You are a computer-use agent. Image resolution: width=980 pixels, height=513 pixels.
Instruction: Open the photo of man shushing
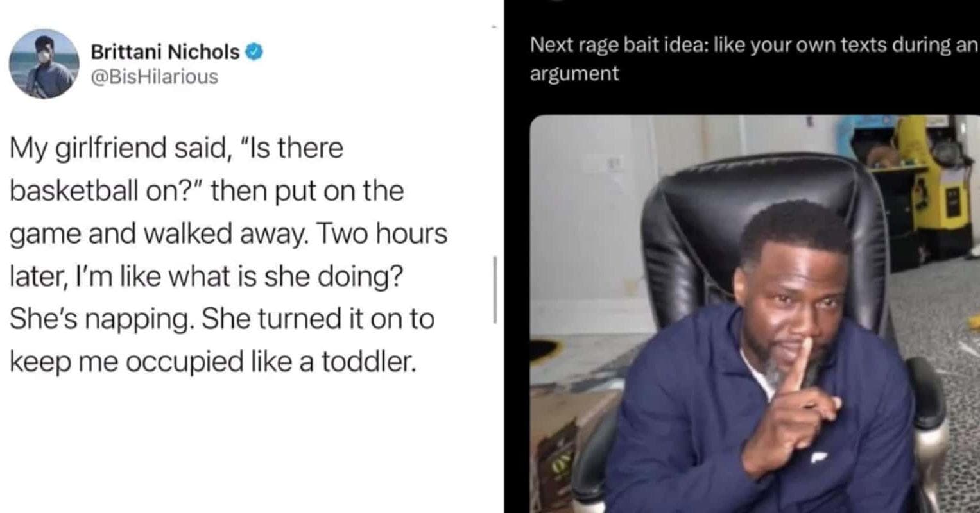click(x=755, y=314)
